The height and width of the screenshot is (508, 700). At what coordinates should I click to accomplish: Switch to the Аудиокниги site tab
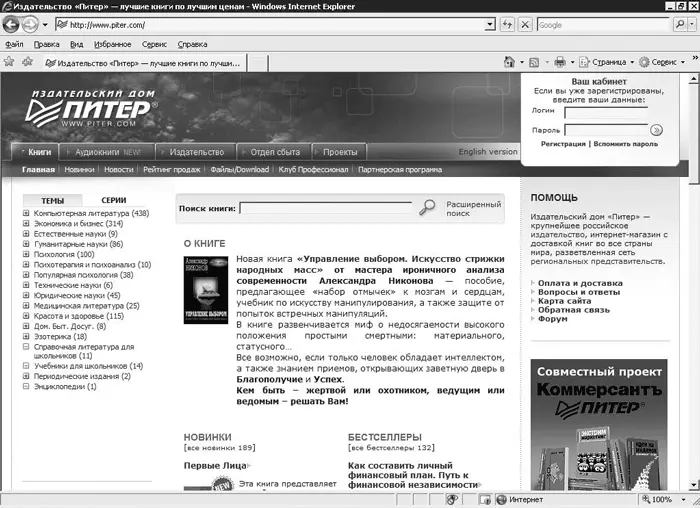(107, 152)
